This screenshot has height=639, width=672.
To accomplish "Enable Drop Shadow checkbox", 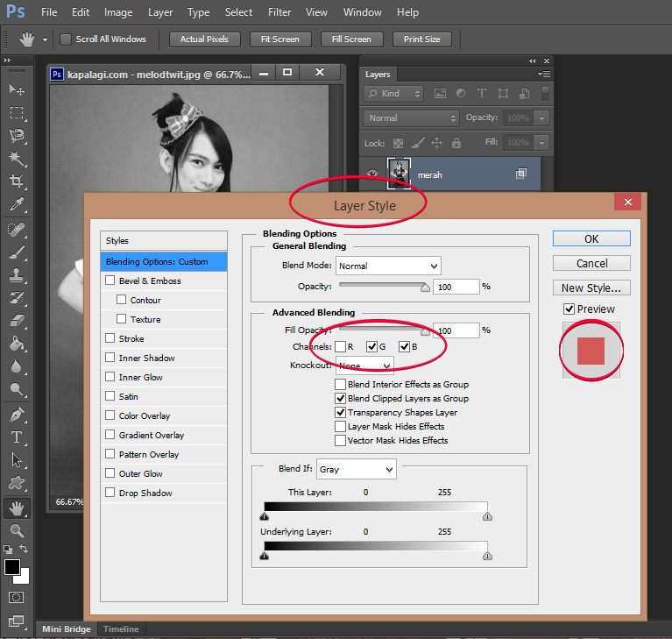I will (x=110, y=493).
